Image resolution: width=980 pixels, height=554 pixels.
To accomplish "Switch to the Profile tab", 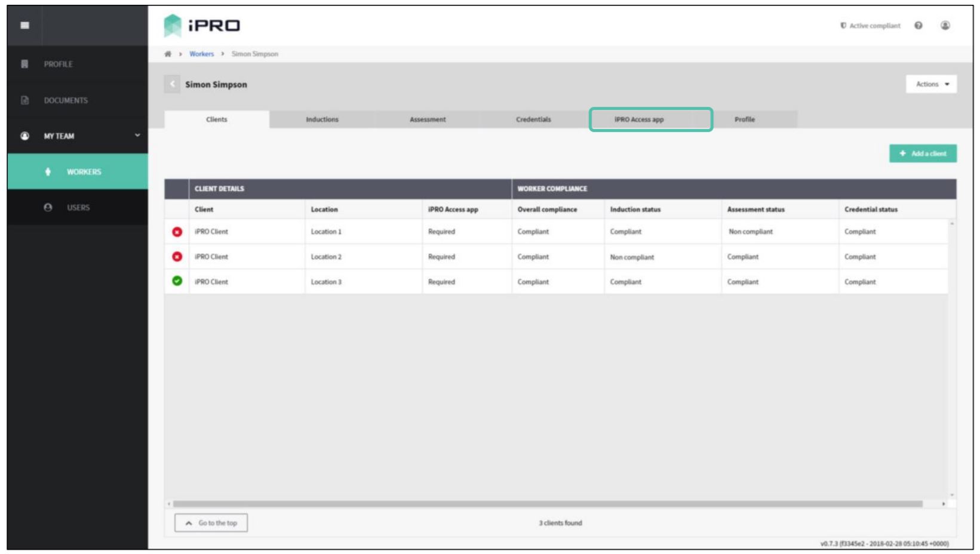I will click(745, 119).
